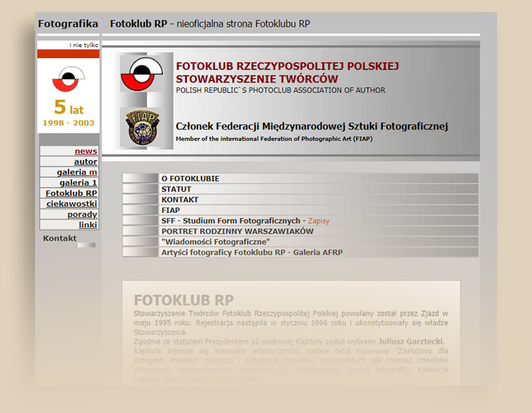Click '5 lat 1998 - 2003' anniversary banner

(69, 113)
